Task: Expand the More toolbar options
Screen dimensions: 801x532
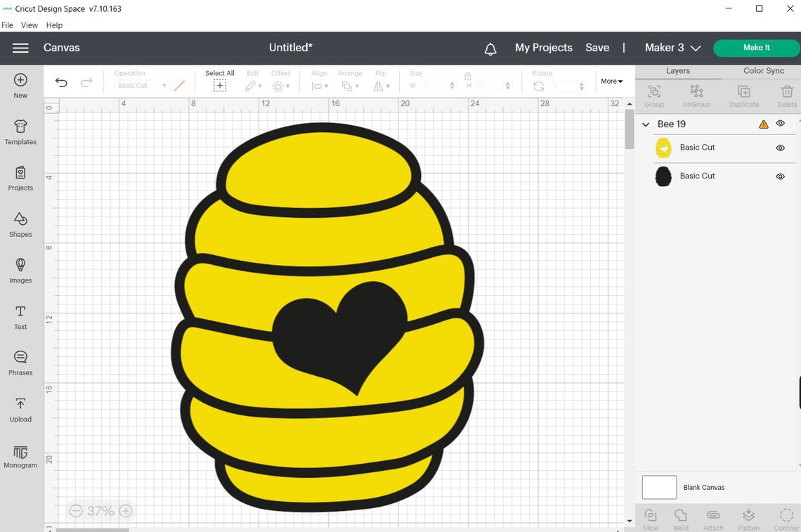Action: [610, 81]
